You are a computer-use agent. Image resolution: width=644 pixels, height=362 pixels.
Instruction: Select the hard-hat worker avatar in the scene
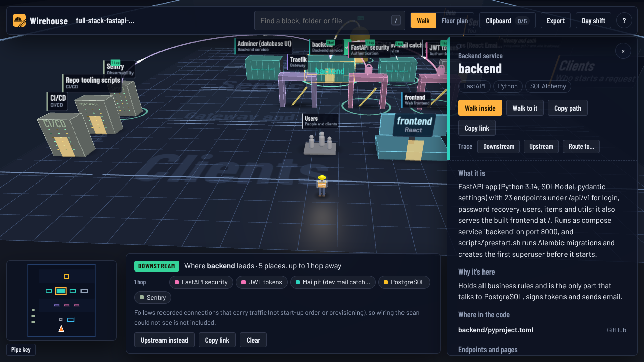[x=322, y=186]
